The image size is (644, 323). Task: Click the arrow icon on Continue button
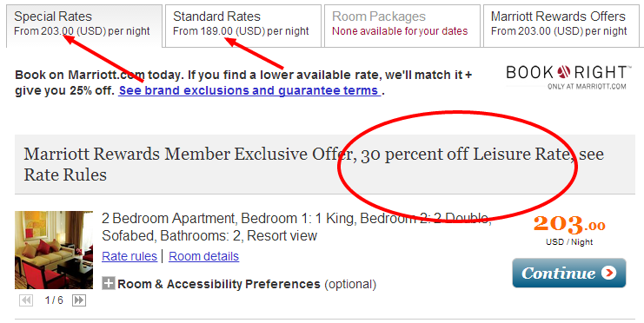coord(608,273)
